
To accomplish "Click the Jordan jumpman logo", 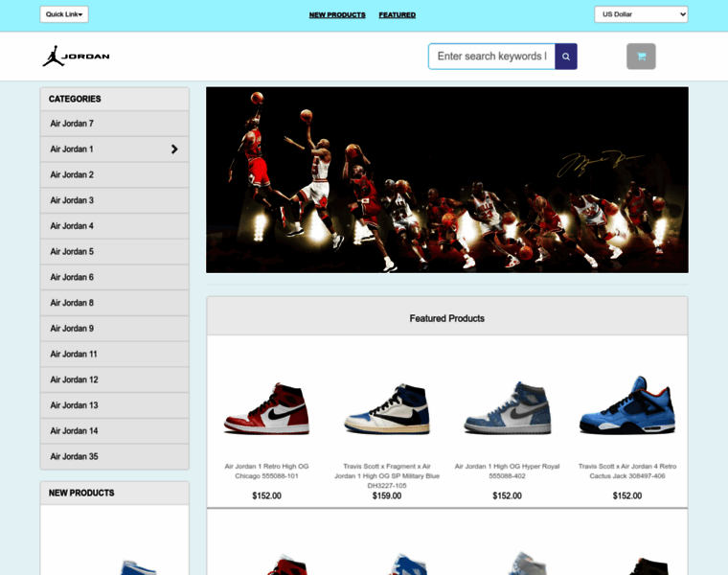I will tap(76, 57).
